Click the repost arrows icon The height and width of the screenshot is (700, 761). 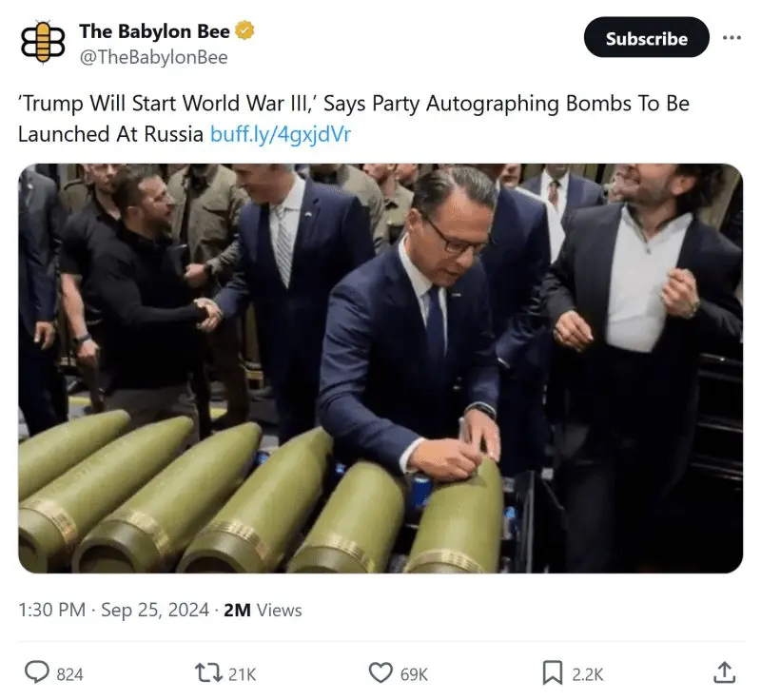(x=206, y=673)
